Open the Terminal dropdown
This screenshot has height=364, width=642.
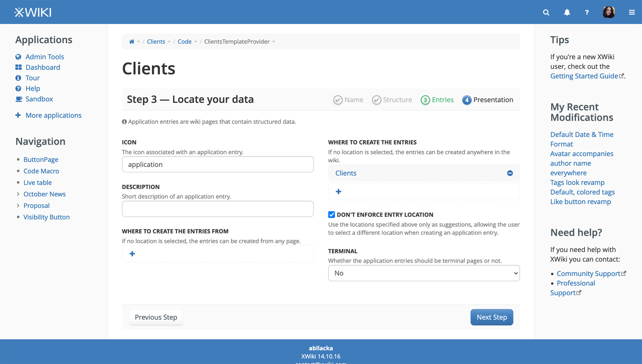pos(424,273)
